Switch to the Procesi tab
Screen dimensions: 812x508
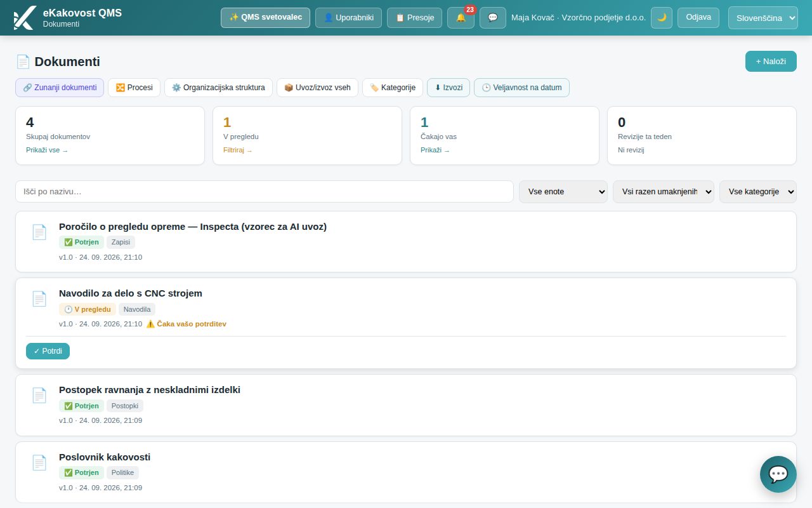[x=134, y=88]
